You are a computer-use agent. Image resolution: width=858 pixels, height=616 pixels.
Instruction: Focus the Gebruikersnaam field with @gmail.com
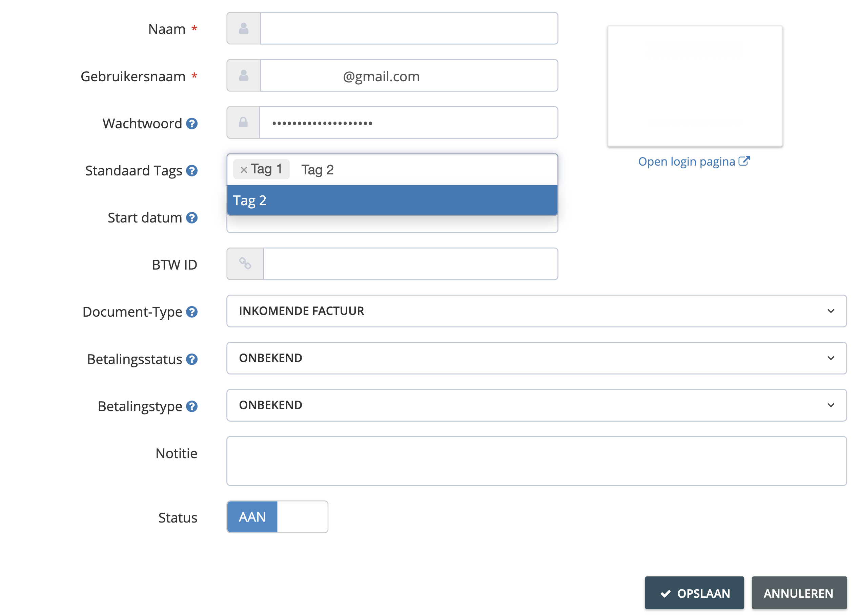click(409, 76)
